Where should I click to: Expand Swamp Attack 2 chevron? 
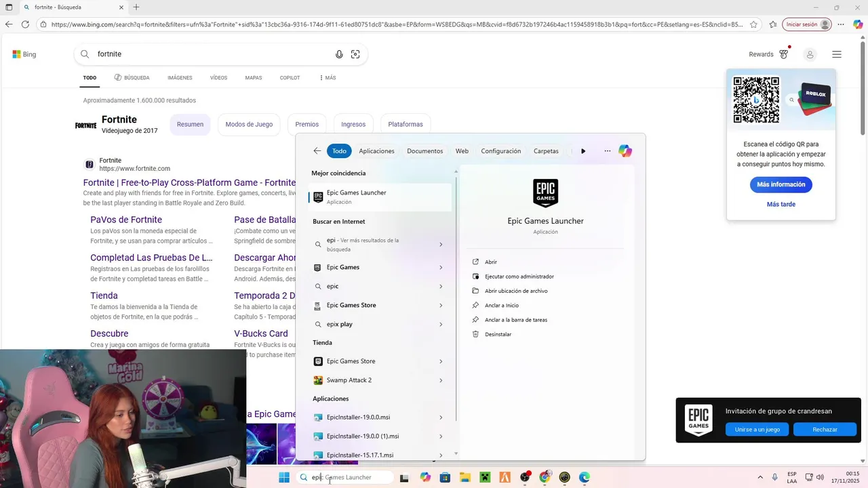coord(441,380)
